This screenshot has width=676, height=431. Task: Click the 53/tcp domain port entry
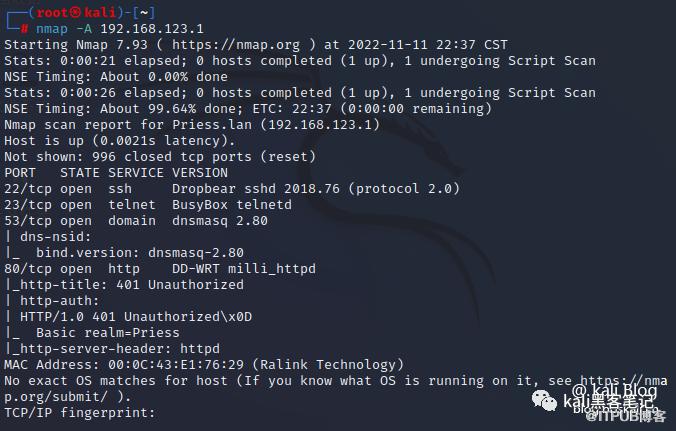136,221
